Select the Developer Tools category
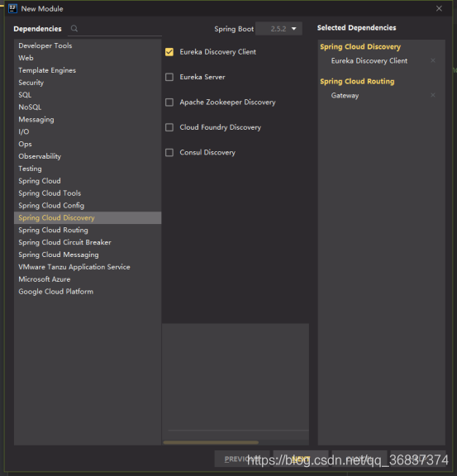457x476 pixels. 88,45
